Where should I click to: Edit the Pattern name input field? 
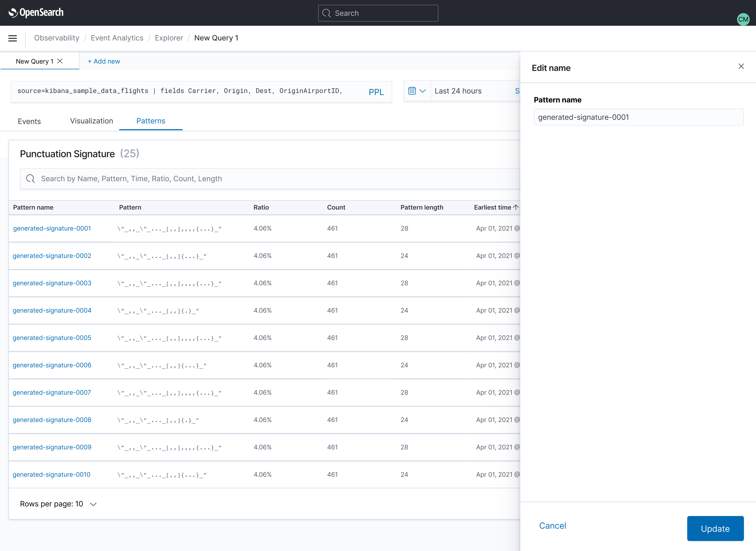click(x=638, y=117)
